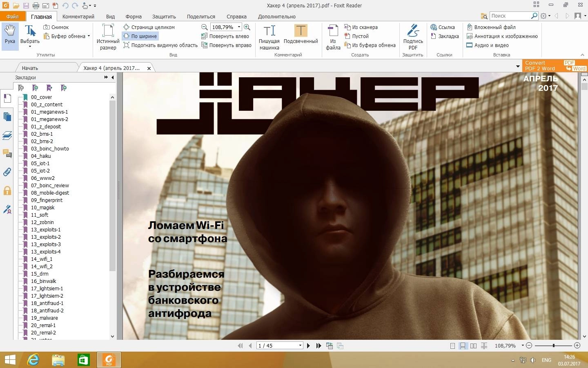Viewport: 588px width, 368px height.
Task: Open the comments side panel
Action: 7,154
